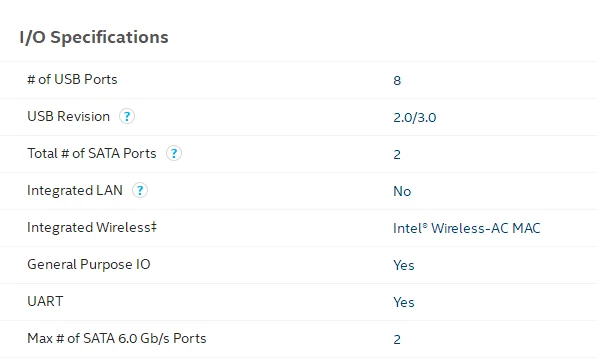This screenshot has width=597, height=361.
Task: Open the USB Revision help icon
Action: coord(127,116)
